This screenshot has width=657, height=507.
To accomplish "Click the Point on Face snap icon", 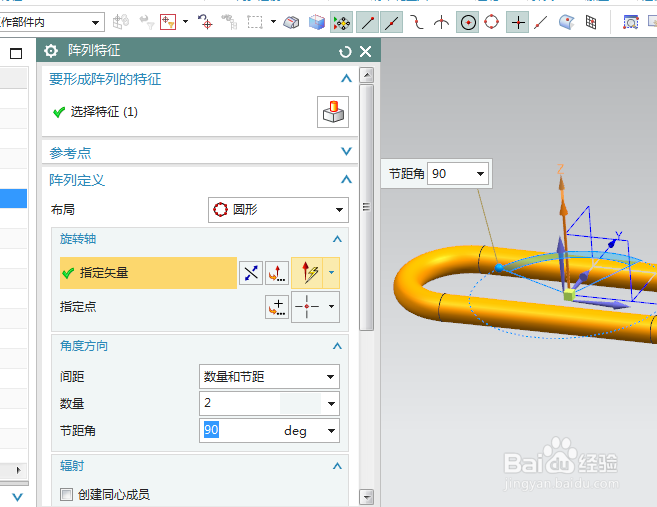I will point(566,22).
